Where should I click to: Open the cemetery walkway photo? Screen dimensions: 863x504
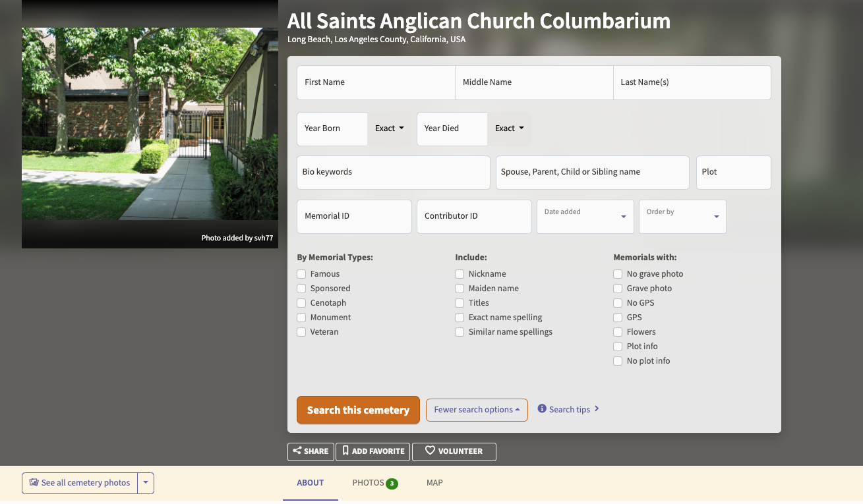tap(150, 124)
